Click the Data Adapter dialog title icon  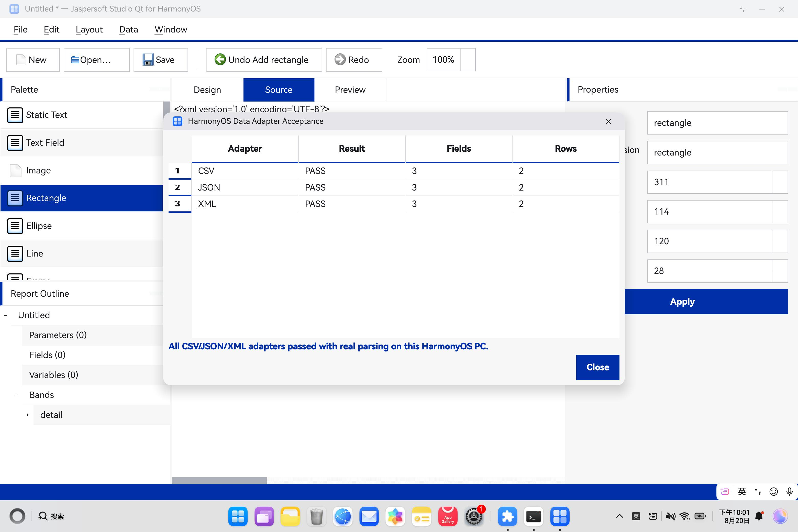point(178,121)
